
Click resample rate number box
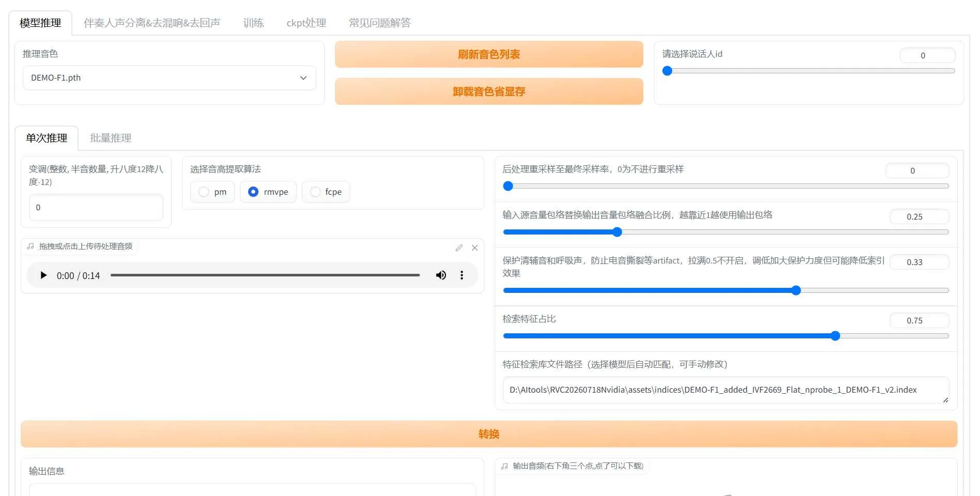tap(917, 171)
